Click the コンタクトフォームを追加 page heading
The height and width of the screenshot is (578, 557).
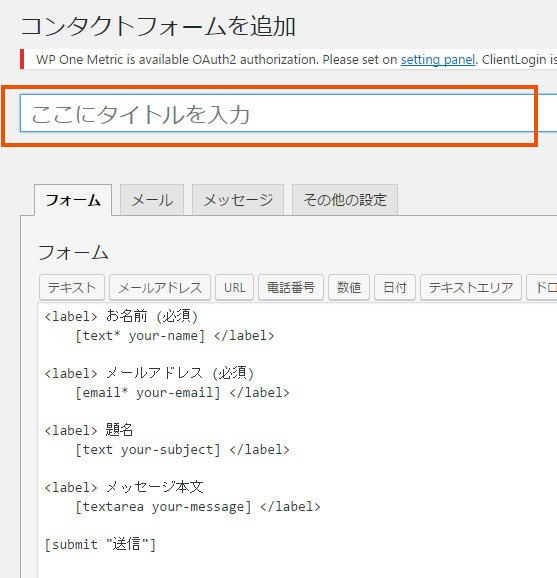pyautogui.click(x=158, y=27)
